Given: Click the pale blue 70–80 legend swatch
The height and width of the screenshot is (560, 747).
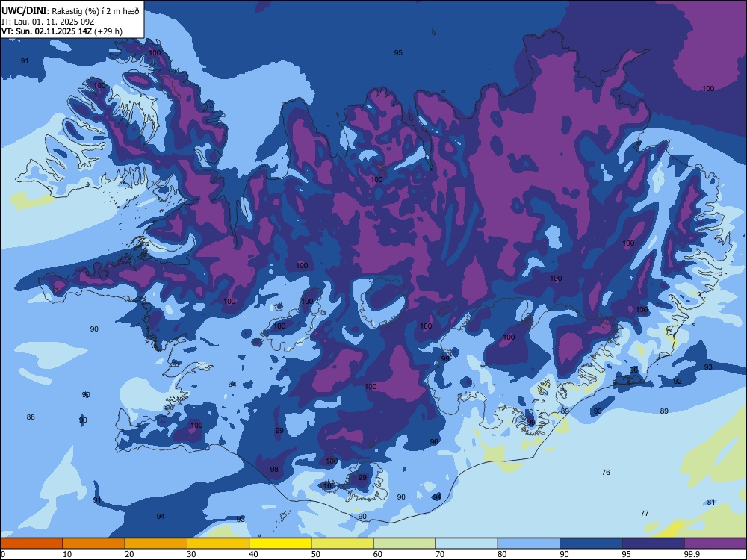Looking at the screenshot, I should 466,544.
